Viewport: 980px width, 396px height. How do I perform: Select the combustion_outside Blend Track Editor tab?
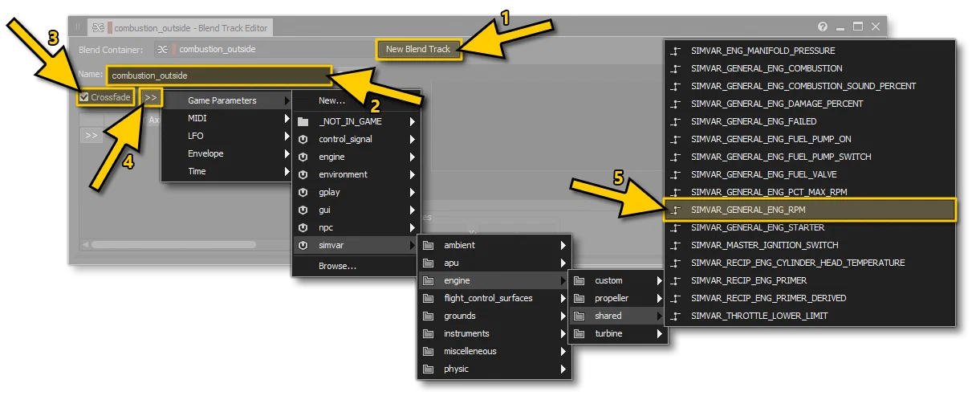(x=180, y=27)
